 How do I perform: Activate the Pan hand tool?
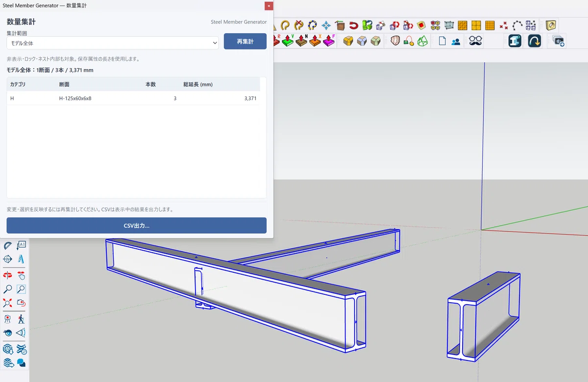21,275
